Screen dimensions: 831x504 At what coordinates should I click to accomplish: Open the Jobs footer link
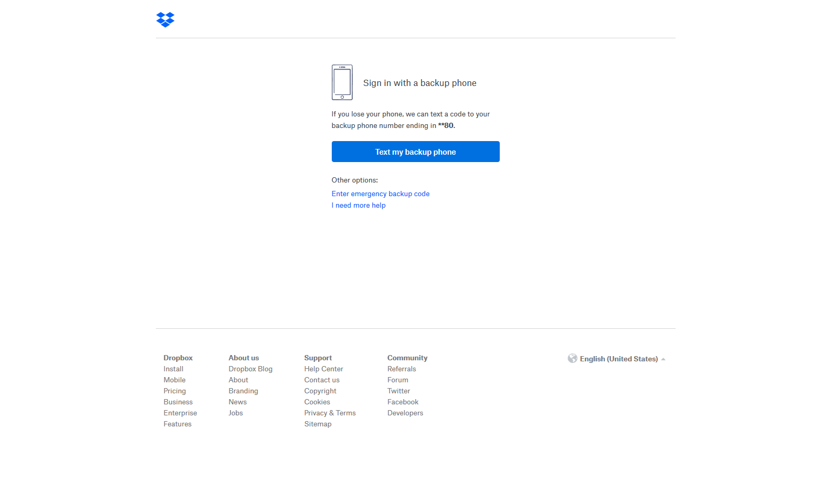pos(236,413)
